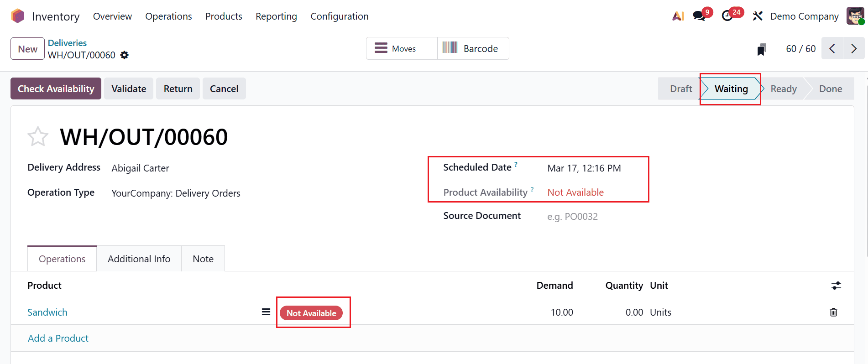The image size is (868, 364).
Task: Open the Moves smart button
Action: [402, 48]
